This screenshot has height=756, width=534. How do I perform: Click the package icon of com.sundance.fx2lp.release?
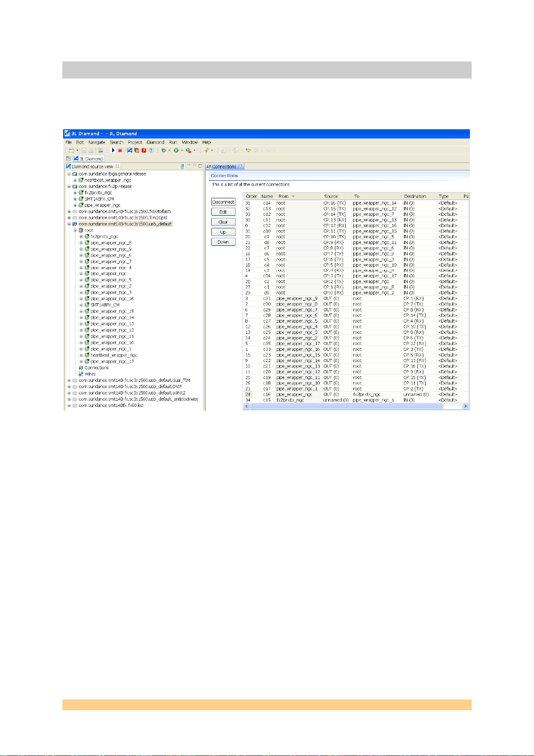click(x=75, y=186)
